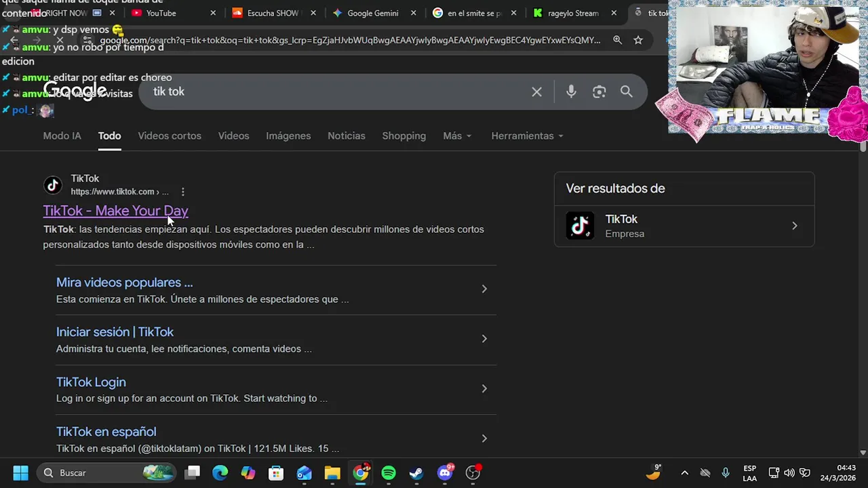Switch to the Noticias tab
This screenshot has width=868, height=488.
point(347,136)
